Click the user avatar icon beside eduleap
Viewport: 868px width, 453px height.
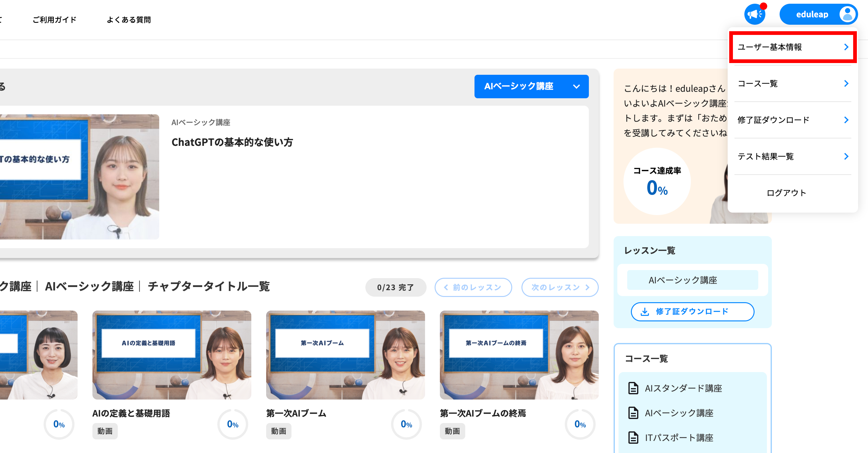point(848,14)
